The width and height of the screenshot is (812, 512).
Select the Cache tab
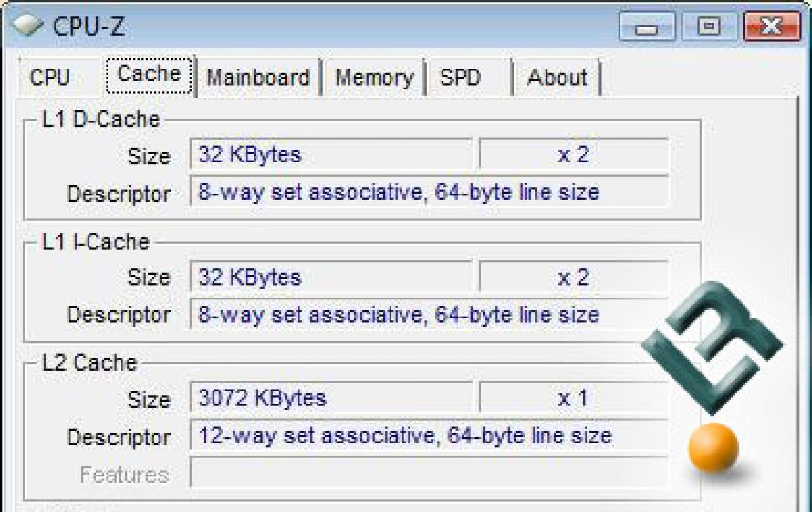coord(149,74)
